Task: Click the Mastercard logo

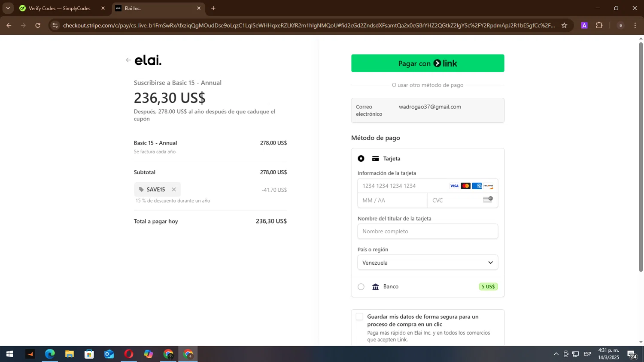Action: (465, 186)
